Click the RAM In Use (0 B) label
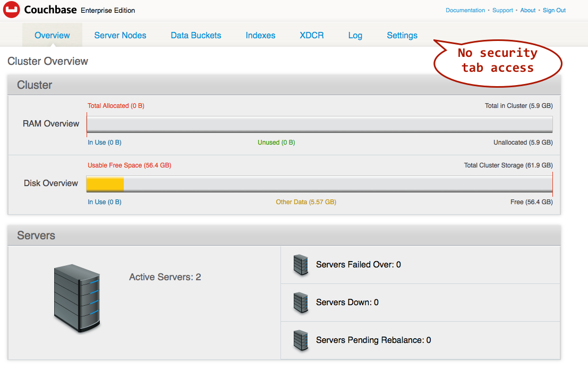 pyautogui.click(x=105, y=143)
